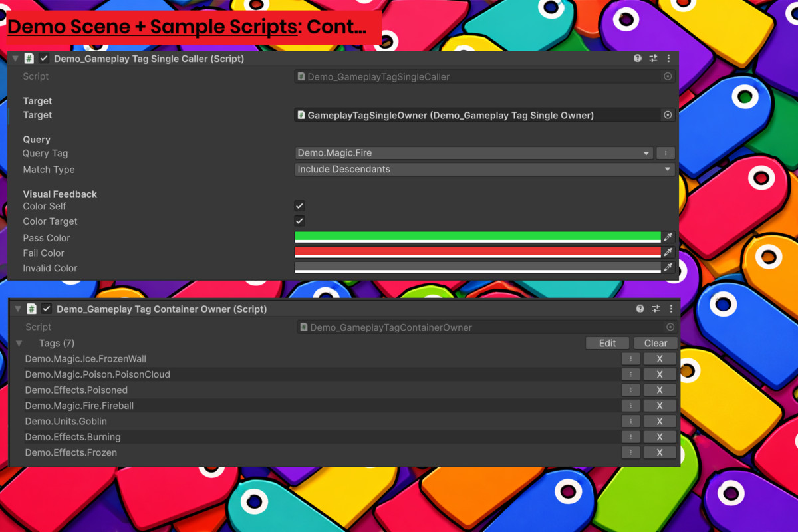Screen dimensions: 798x532
Task: Disable the Color Target checkbox
Action: click(x=300, y=221)
